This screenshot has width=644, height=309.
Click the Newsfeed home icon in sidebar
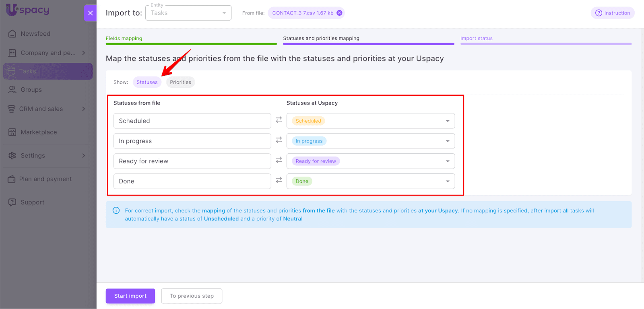[x=12, y=34]
